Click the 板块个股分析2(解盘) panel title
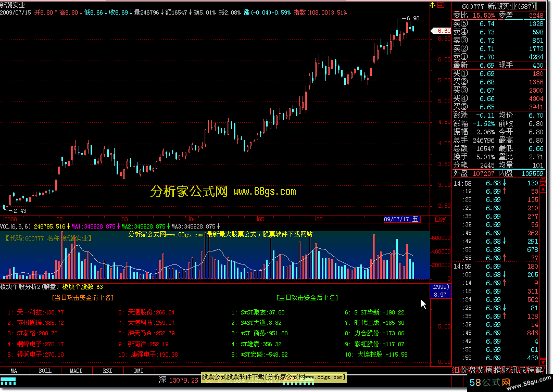Viewport: 553px width, 392px height. [x=30, y=287]
